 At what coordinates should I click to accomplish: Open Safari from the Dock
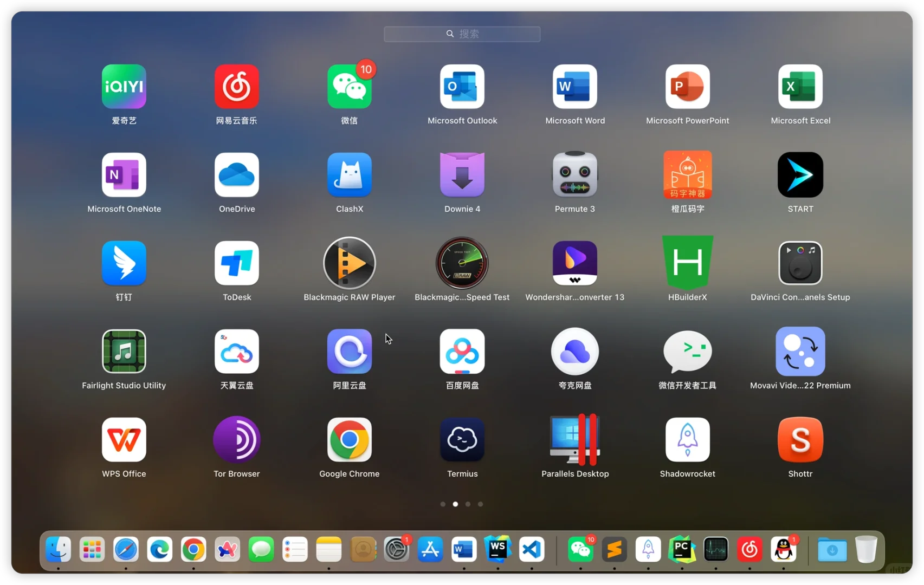[x=126, y=550]
